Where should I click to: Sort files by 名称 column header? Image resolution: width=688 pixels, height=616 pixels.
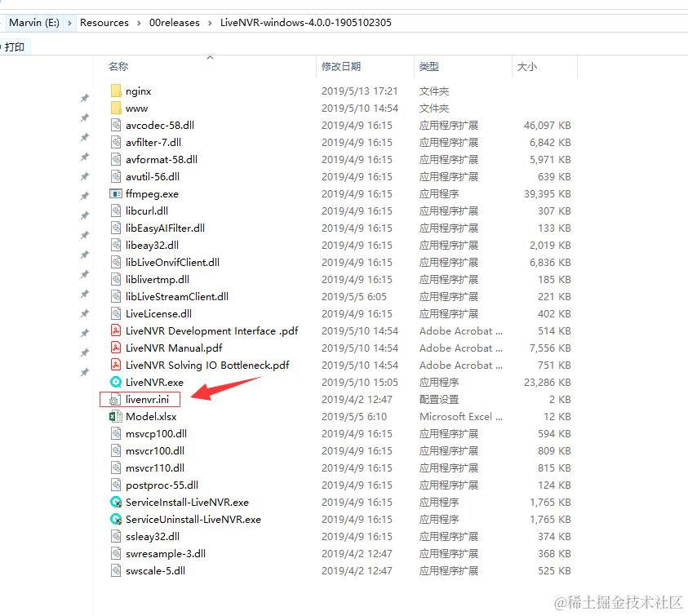click(x=118, y=67)
